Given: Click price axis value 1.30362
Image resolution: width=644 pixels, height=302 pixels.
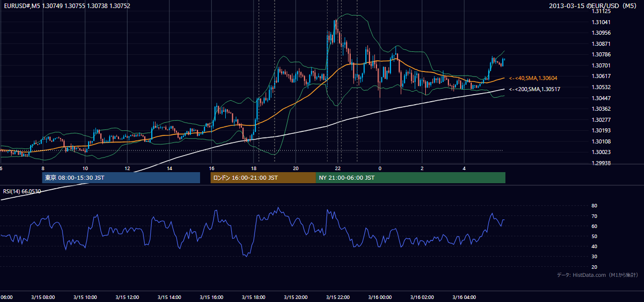Looking at the screenshot, I should [601, 109].
